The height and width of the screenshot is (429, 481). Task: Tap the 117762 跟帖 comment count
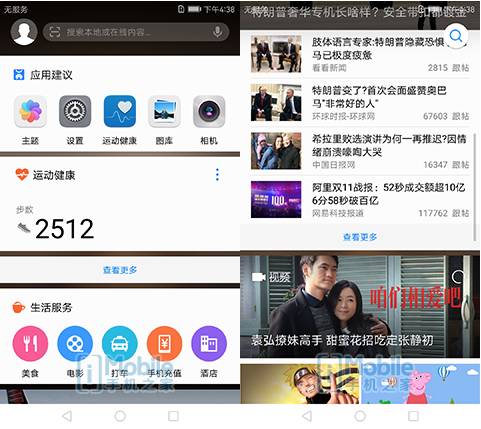444,213
